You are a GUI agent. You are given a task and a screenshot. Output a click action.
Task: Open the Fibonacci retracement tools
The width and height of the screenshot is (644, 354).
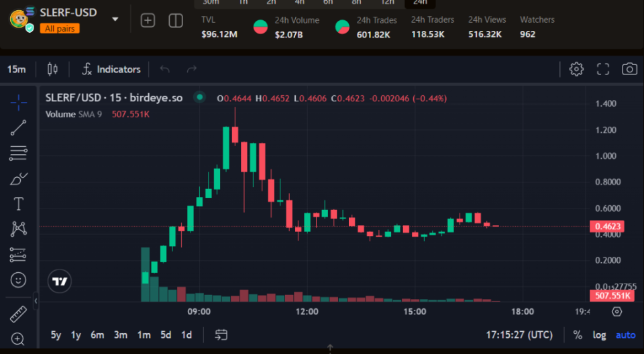(x=19, y=153)
